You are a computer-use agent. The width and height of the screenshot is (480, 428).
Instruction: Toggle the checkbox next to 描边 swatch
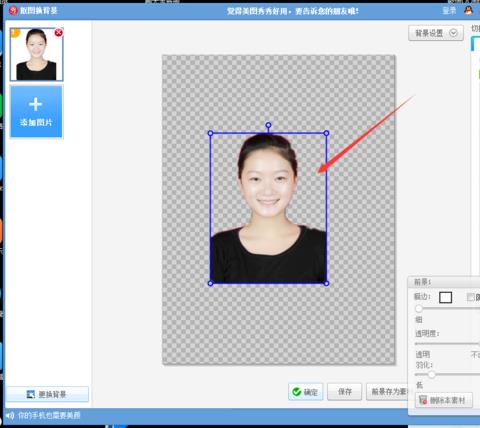tap(470, 297)
